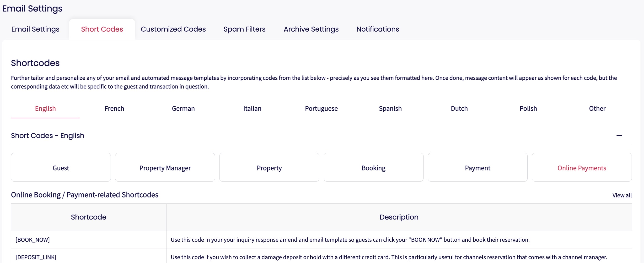
Task: Select the Property Manager category button
Action: point(165,168)
